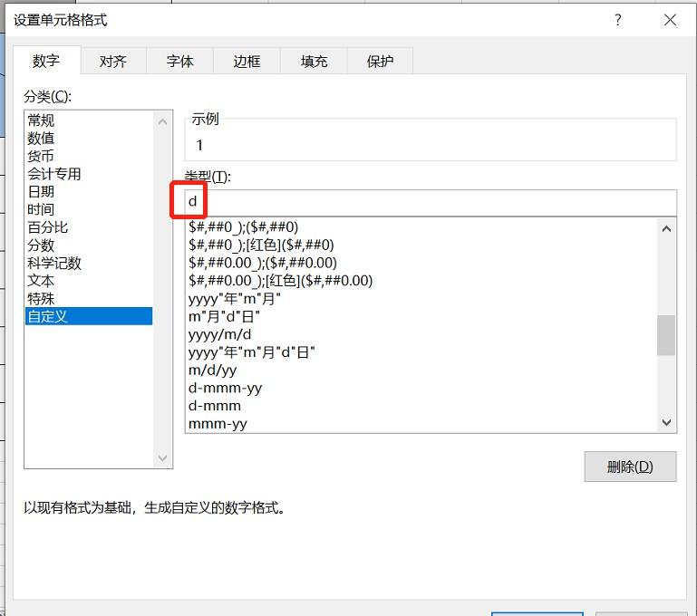Click the category list scroll-down arrow
The height and width of the screenshot is (616, 697).
pyautogui.click(x=162, y=457)
